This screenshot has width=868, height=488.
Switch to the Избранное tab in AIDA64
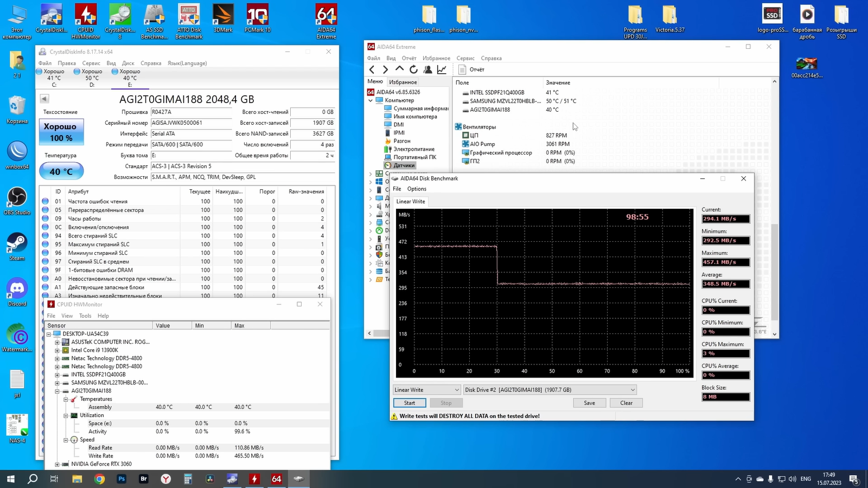coord(403,82)
